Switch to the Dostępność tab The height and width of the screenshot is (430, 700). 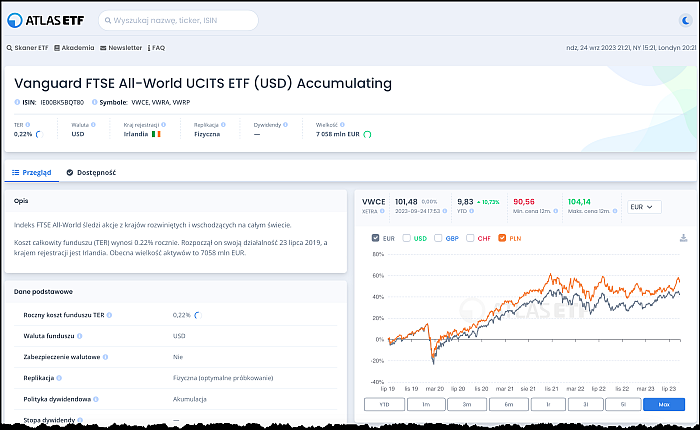(91, 172)
